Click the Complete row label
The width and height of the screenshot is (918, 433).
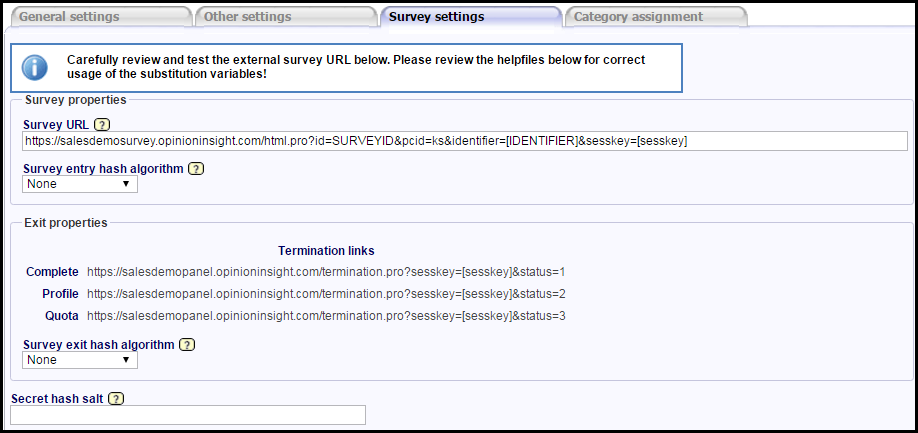coord(52,272)
